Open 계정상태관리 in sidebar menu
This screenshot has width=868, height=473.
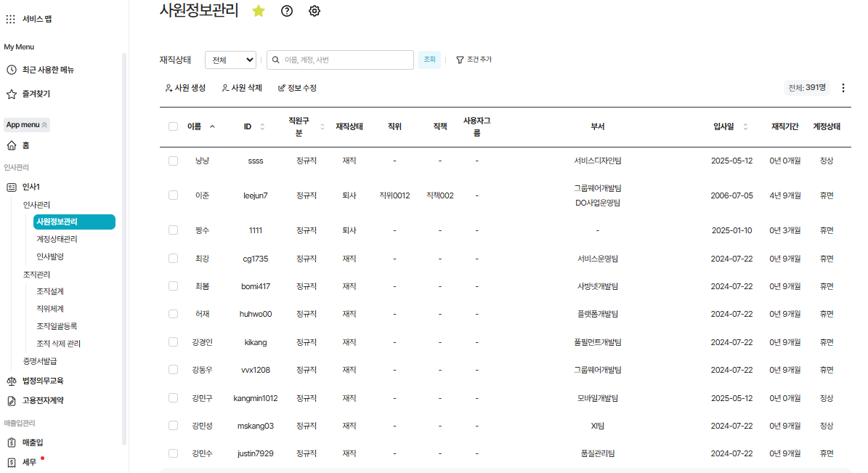57,239
